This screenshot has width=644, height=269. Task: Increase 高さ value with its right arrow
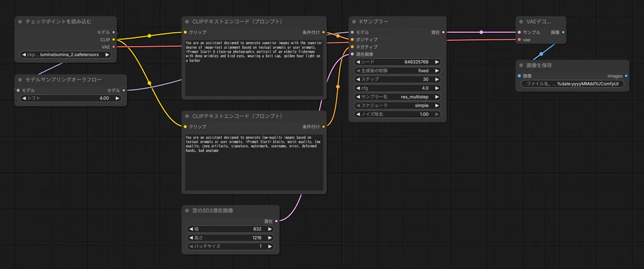(x=269, y=237)
